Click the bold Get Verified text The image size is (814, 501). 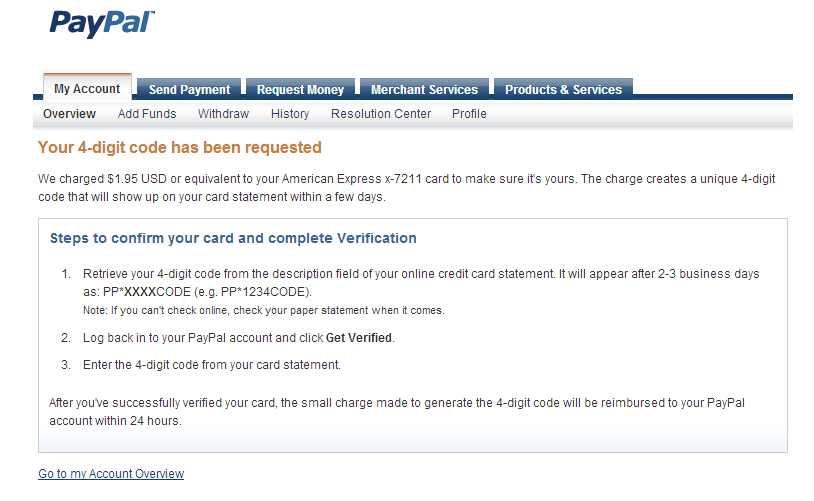(x=359, y=337)
